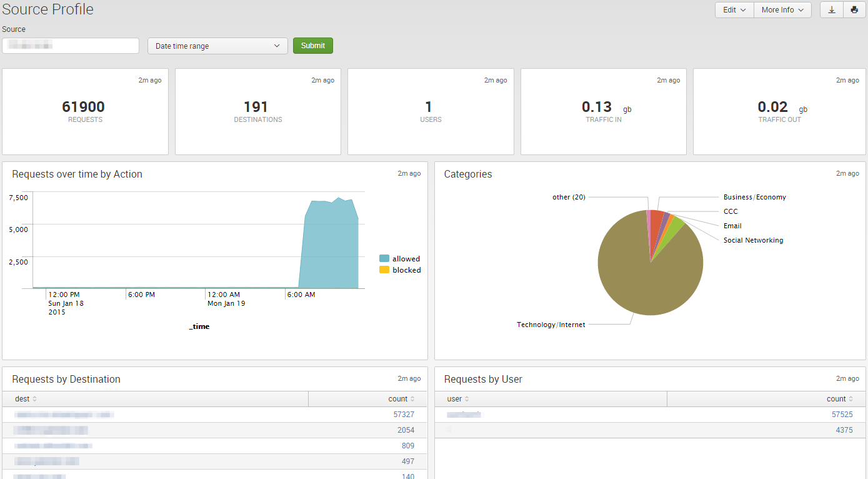Click the Source Profile heading
868x479 pixels.
click(48, 9)
